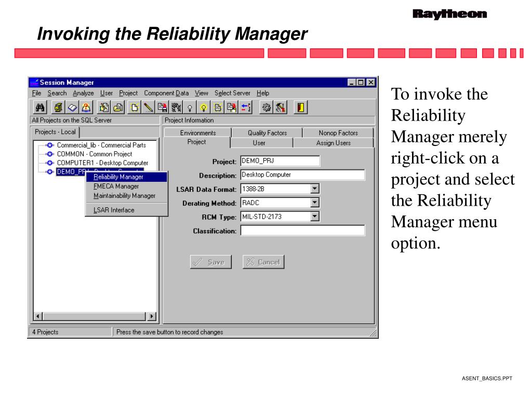This screenshot has height=399, width=532.
Task: Click the open book toolbar icon
Action: click(x=72, y=108)
